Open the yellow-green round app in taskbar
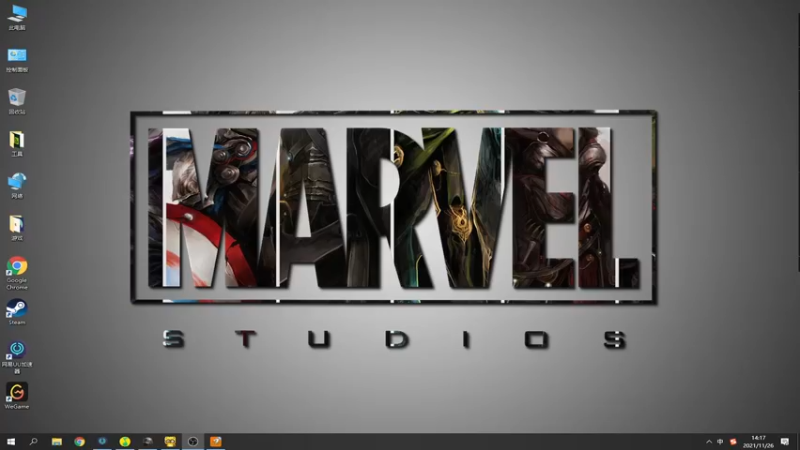Viewport: 800px width, 450px height. click(125, 441)
